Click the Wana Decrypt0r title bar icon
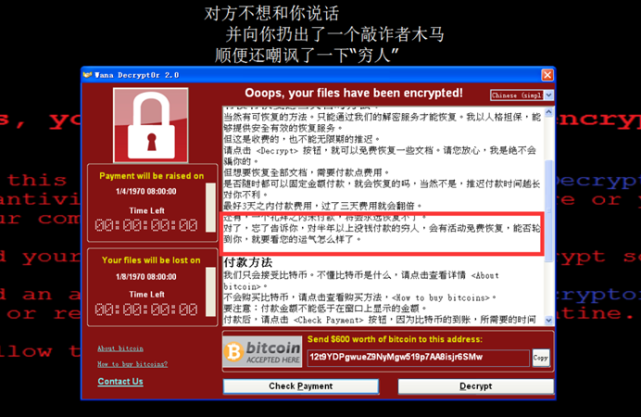The height and width of the screenshot is (417, 641). click(x=87, y=75)
